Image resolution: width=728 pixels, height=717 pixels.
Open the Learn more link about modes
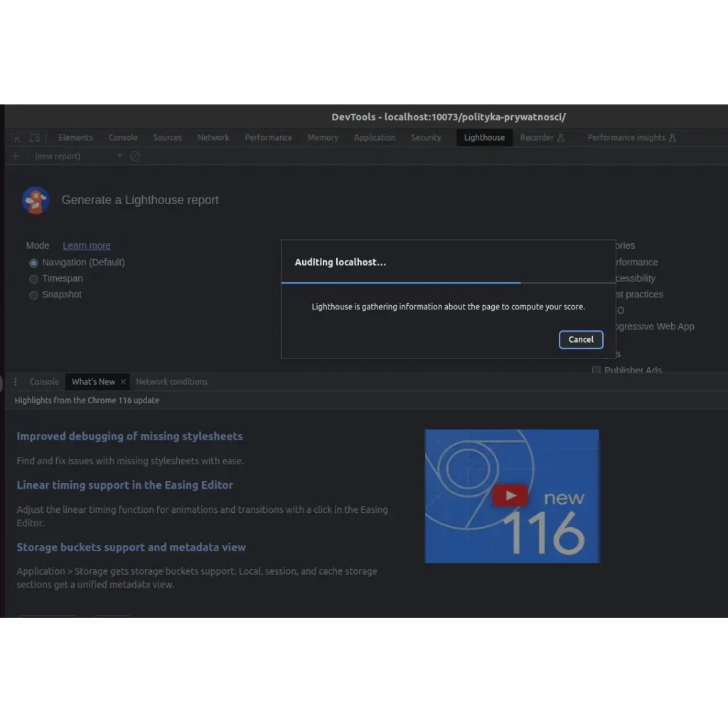pos(86,245)
